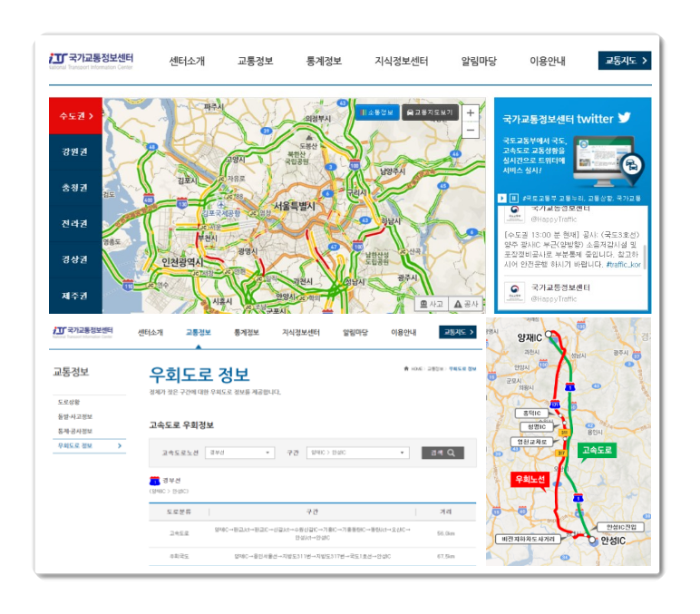This screenshot has width=700, height=614.
Task: Click the 인천광역시 label on traffic map
Action: (x=182, y=262)
